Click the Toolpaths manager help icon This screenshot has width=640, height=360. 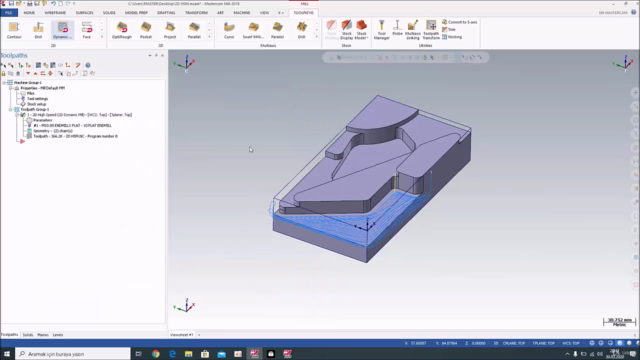88,65
